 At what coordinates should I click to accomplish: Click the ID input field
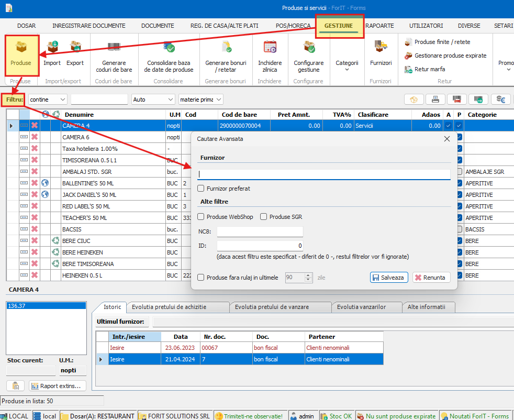tap(260, 246)
